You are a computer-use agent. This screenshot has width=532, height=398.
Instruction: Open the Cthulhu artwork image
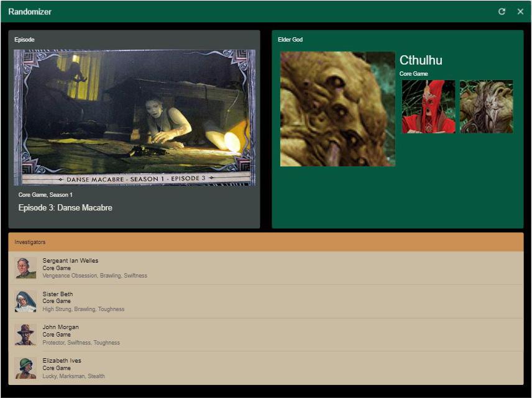[x=337, y=110]
